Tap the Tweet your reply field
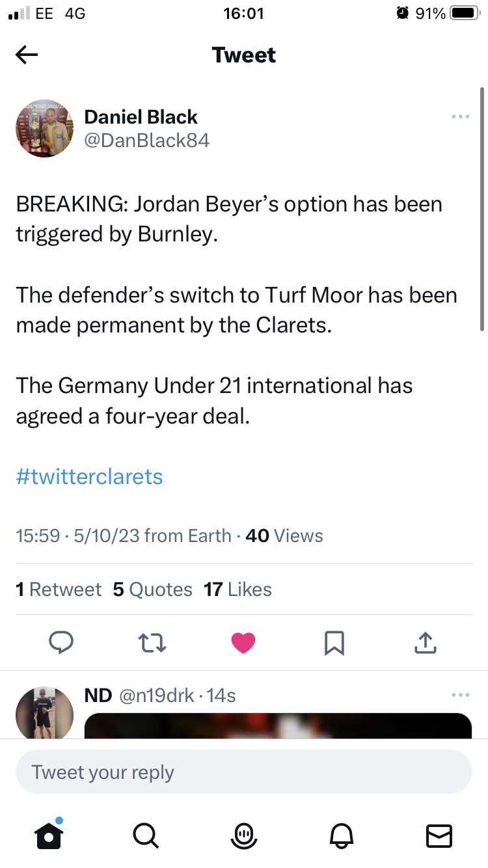488x868 pixels. [x=244, y=772]
